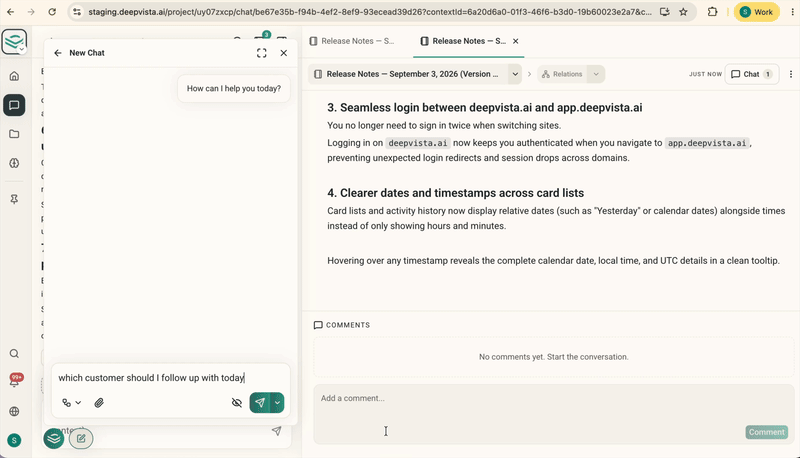Click 'No comments yet. Start the conversation.' text
800x458 pixels.
pyautogui.click(x=554, y=357)
